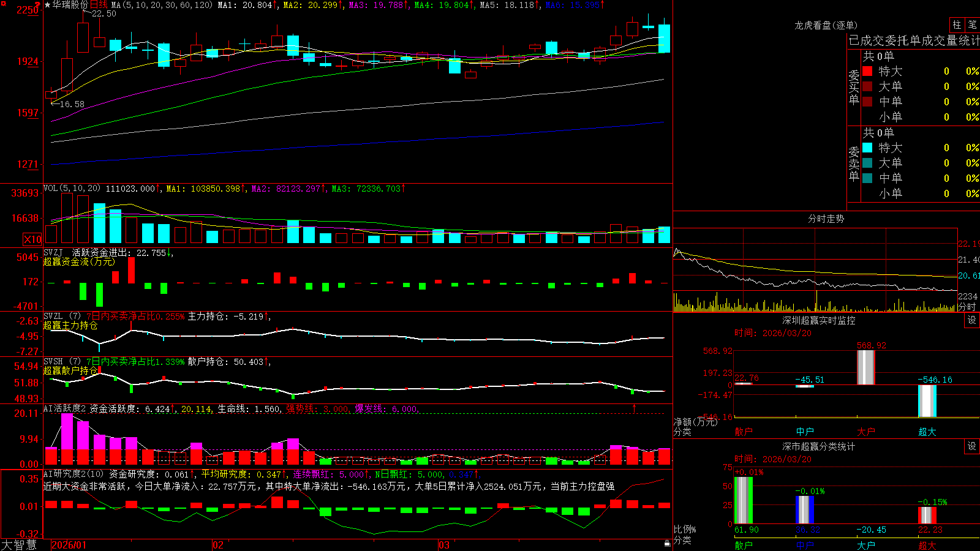Viewport: 980px width, 551px height.
Task: Click the 已成交委托单成交量统计 header
Action: pos(914,40)
